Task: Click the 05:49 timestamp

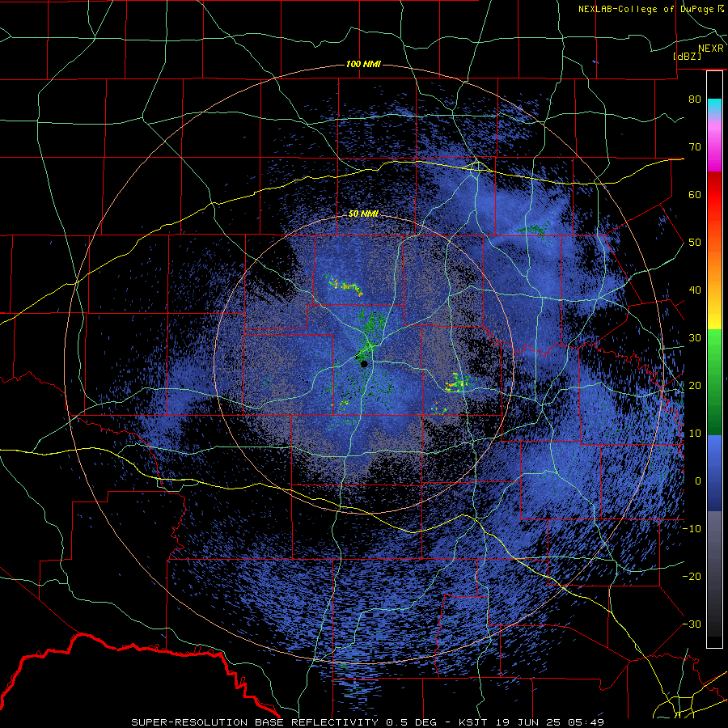Action: pyautogui.click(x=587, y=722)
